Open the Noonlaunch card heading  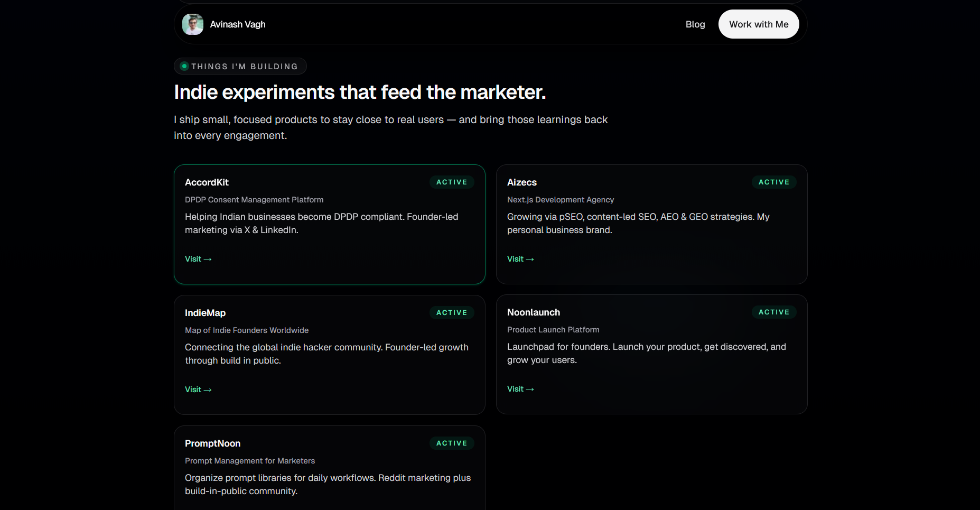point(533,312)
